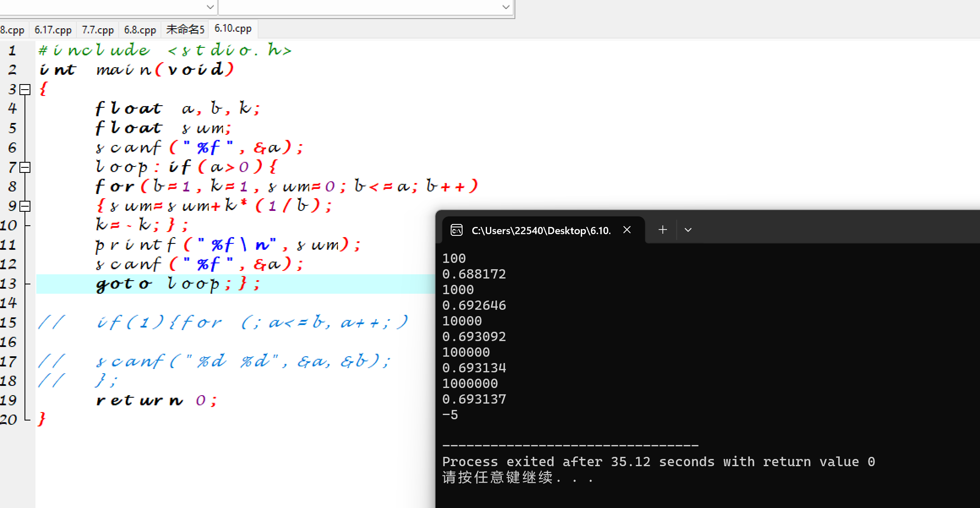Select the 6.10.cpp editor tab
Screen dimensions: 980x508
point(233,28)
